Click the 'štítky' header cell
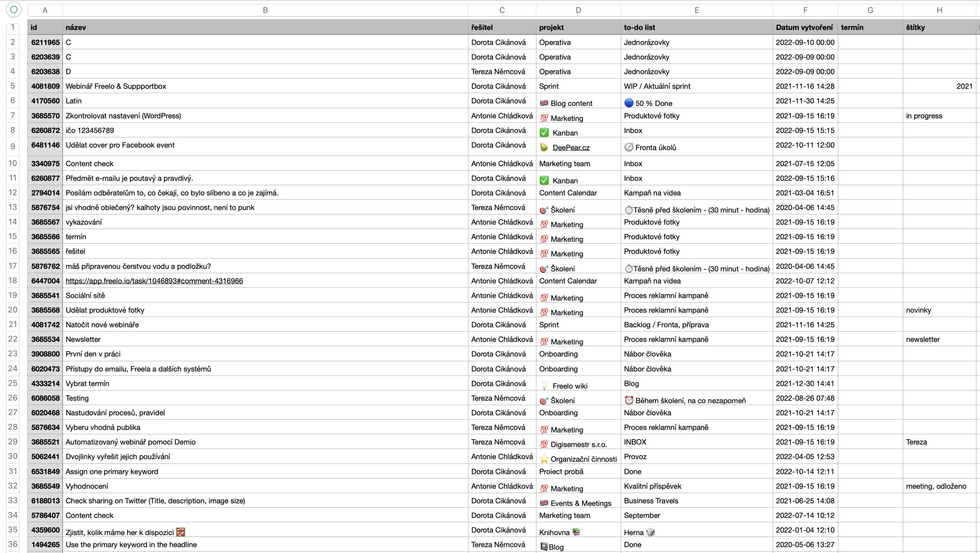This screenshot has width=980, height=553. 939,27
